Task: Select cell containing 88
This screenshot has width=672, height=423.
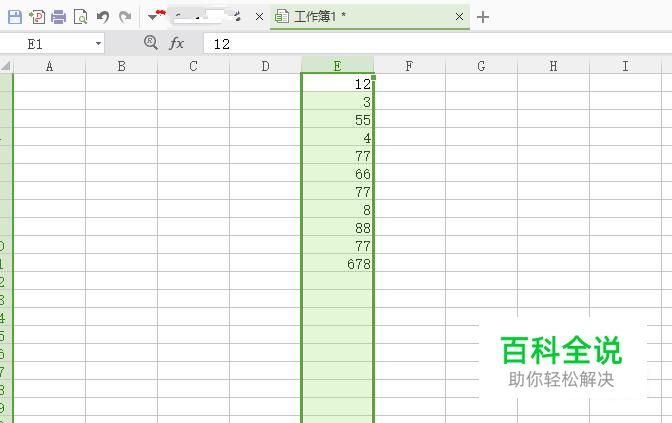Action: pos(338,227)
